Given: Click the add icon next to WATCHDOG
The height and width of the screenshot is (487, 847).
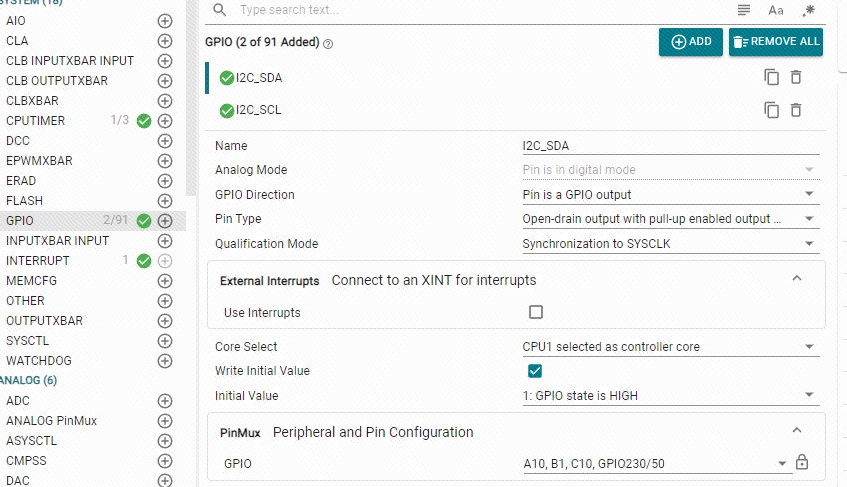Looking at the screenshot, I should click(x=165, y=361).
